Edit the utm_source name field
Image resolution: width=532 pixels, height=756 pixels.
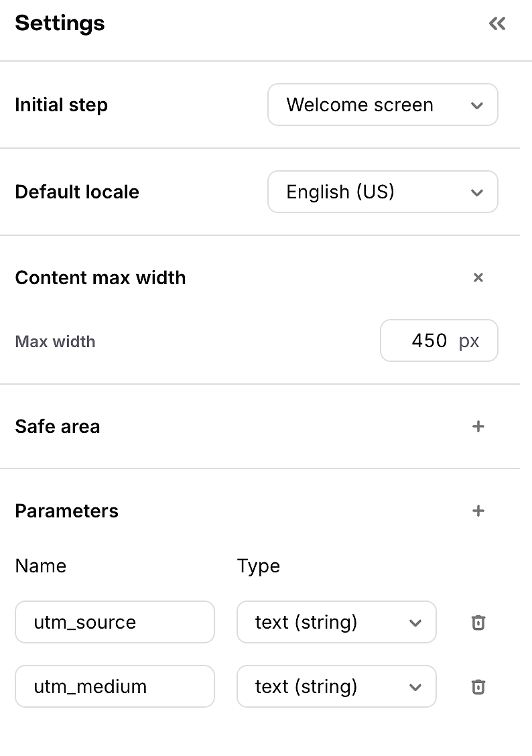115,622
